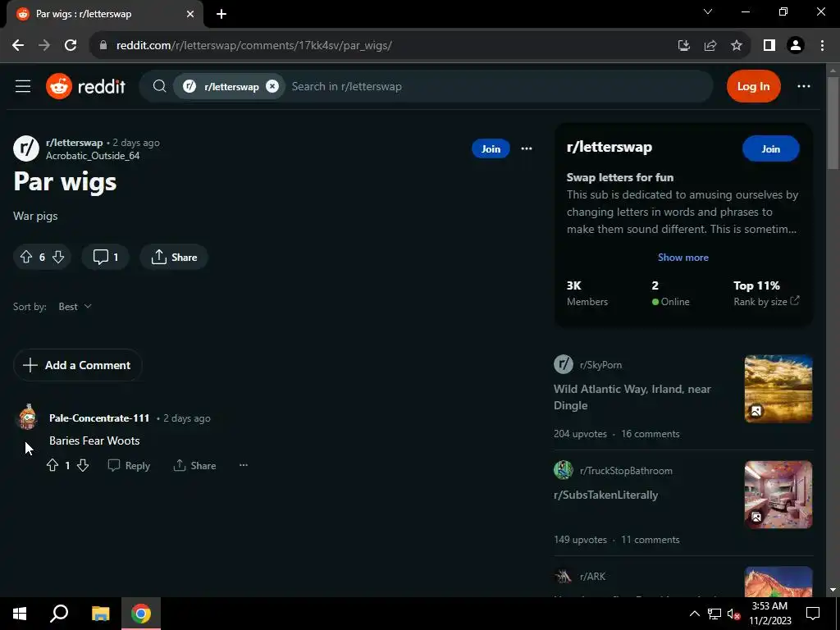Share the Baries Fear Woots comment

click(x=194, y=466)
